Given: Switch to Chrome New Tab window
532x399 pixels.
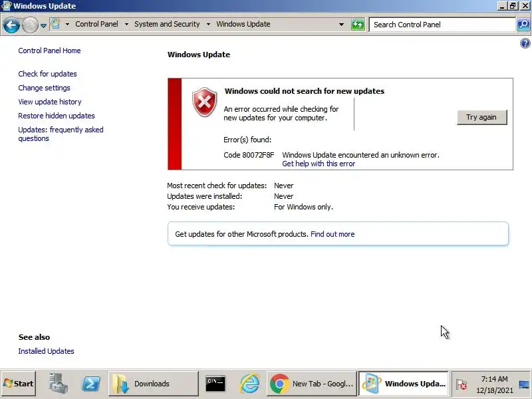Looking at the screenshot, I should 311,384.
